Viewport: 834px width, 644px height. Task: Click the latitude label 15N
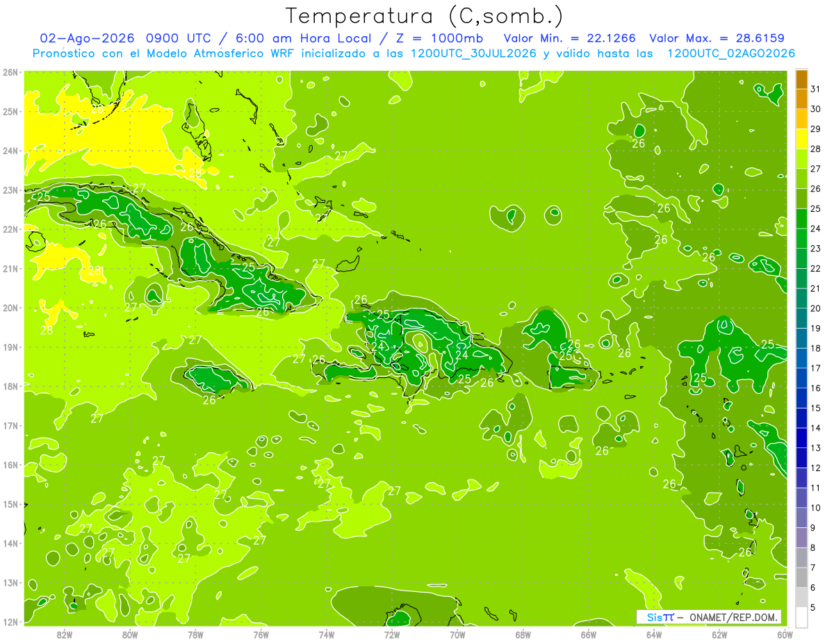[11, 504]
